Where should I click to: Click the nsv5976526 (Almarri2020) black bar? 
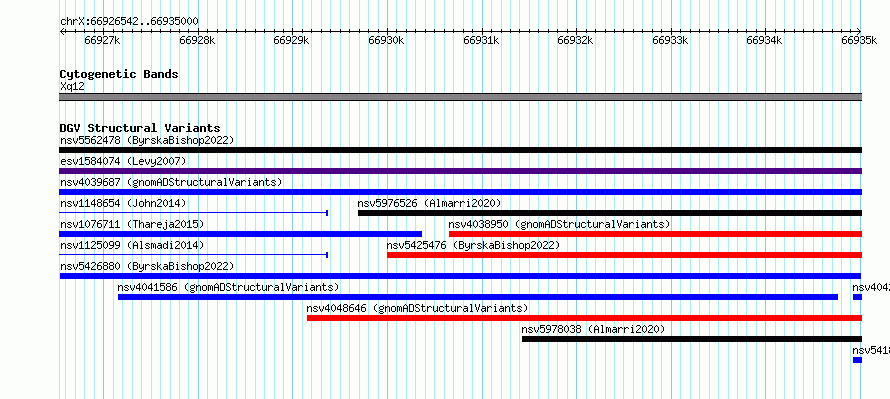[x=610, y=213]
